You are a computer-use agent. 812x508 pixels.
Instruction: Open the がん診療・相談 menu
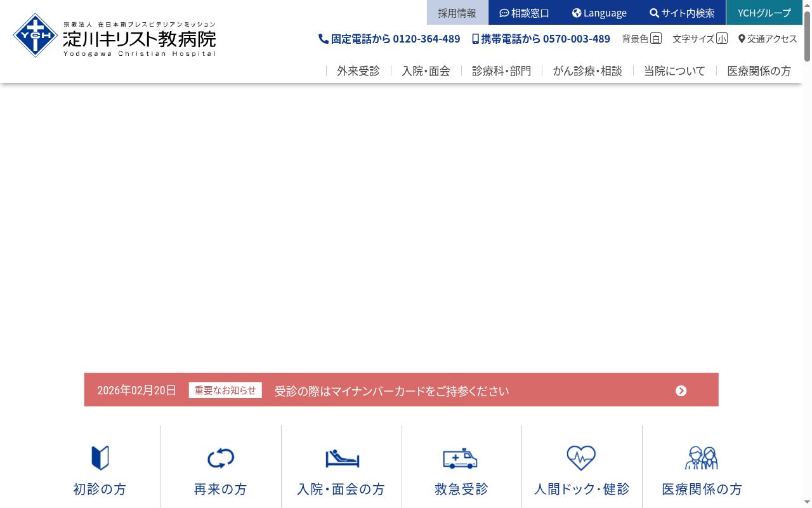pyautogui.click(x=587, y=70)
